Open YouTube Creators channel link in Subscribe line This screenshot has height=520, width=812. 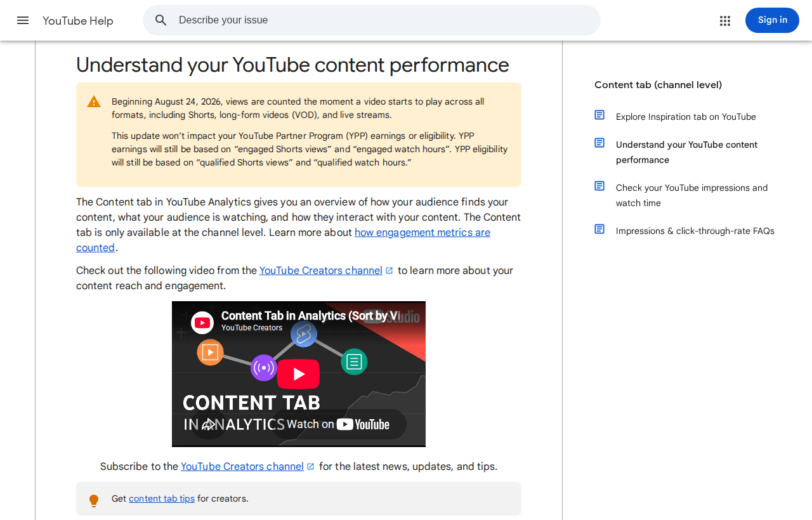[x=242, y=466]
